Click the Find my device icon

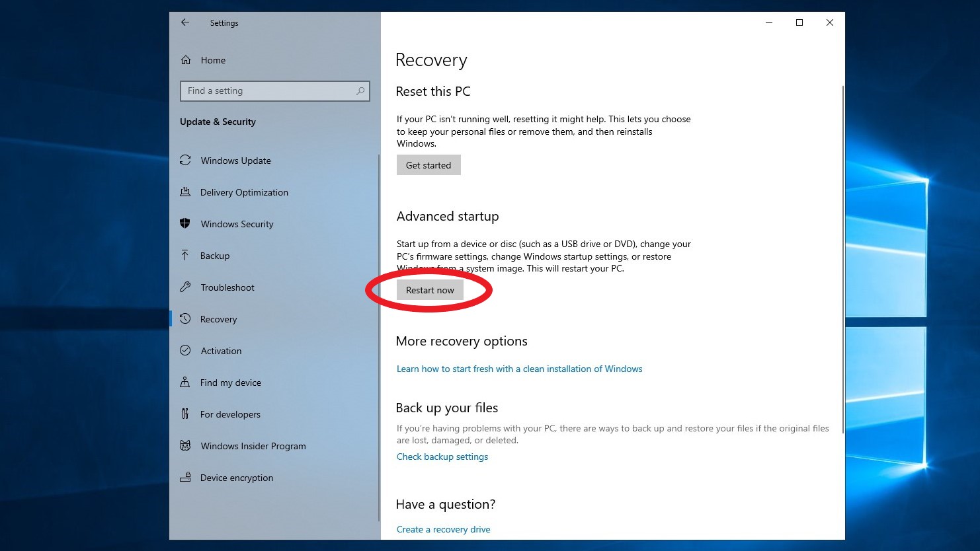tap(185, 383)
